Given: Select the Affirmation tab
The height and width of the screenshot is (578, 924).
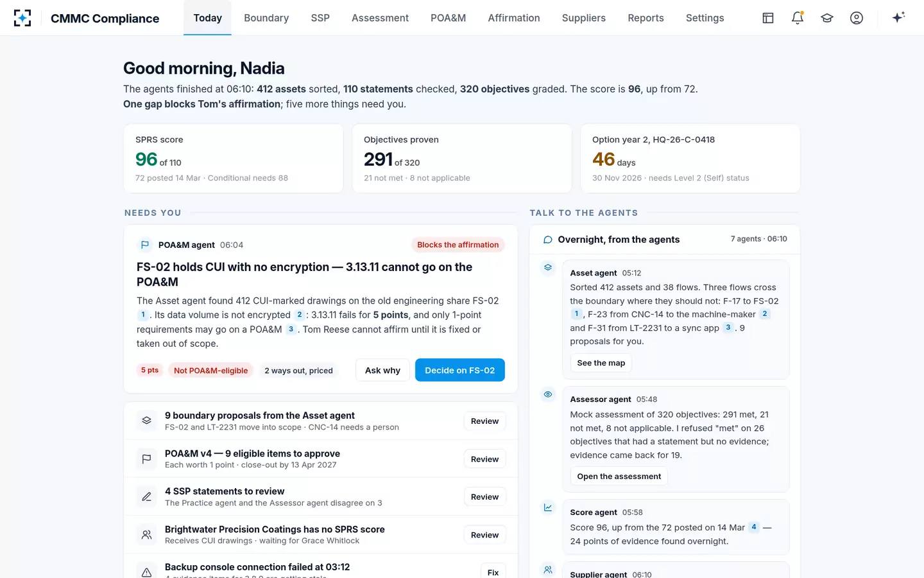Looking at the screenshot, I should coord(514,18).
